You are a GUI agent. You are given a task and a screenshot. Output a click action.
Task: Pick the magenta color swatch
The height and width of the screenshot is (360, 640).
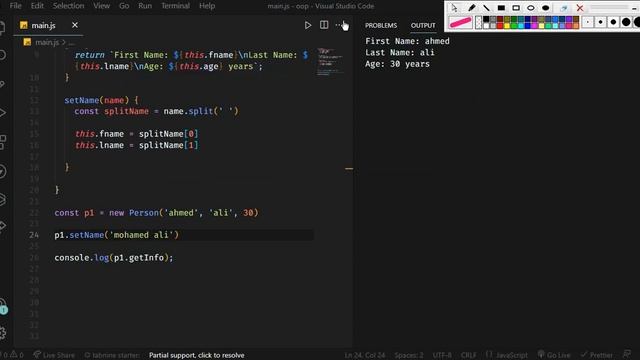[x=534, y=26]
